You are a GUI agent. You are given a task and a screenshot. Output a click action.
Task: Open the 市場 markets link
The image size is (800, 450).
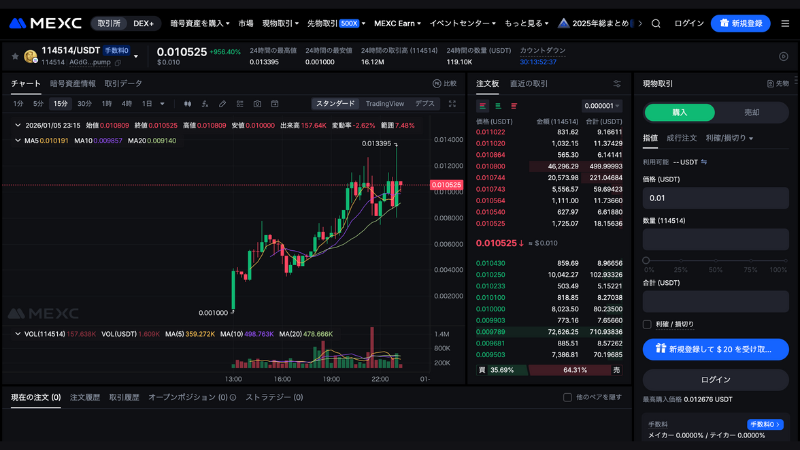pyautogui.click(x=246, y=23)
